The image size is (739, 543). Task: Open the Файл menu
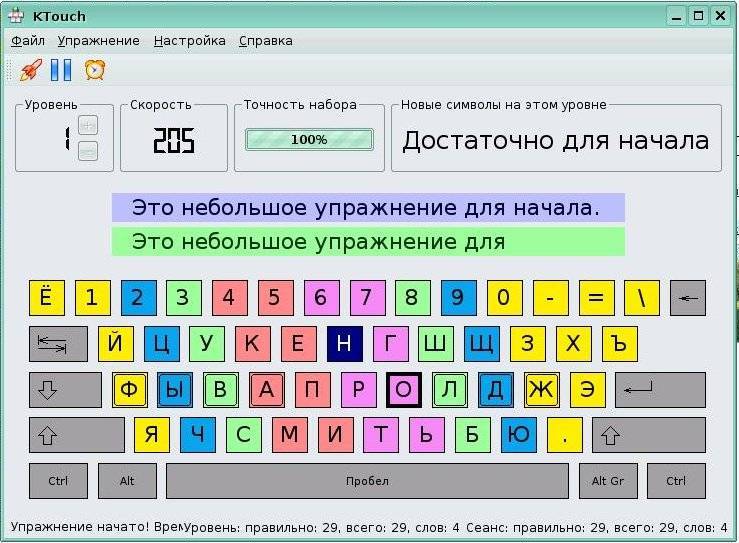click(28, 41)
